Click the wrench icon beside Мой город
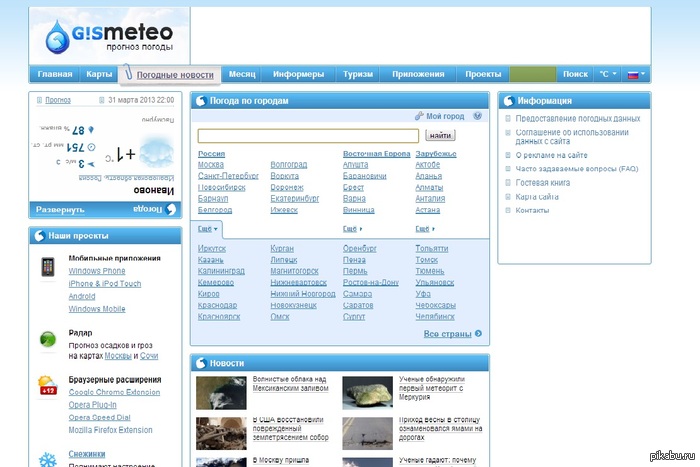Screen dimensions: 700x467 419,116
